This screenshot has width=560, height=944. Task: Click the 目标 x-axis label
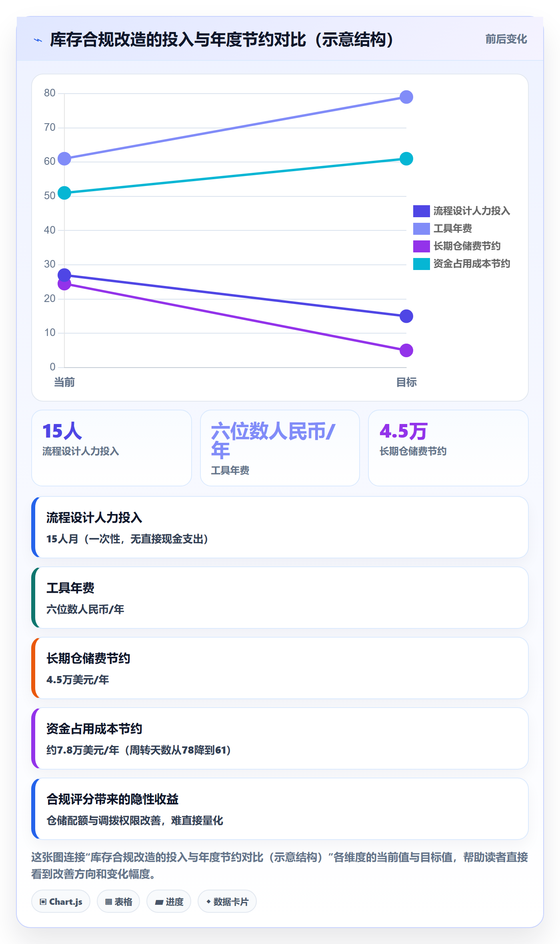[406, 382]
